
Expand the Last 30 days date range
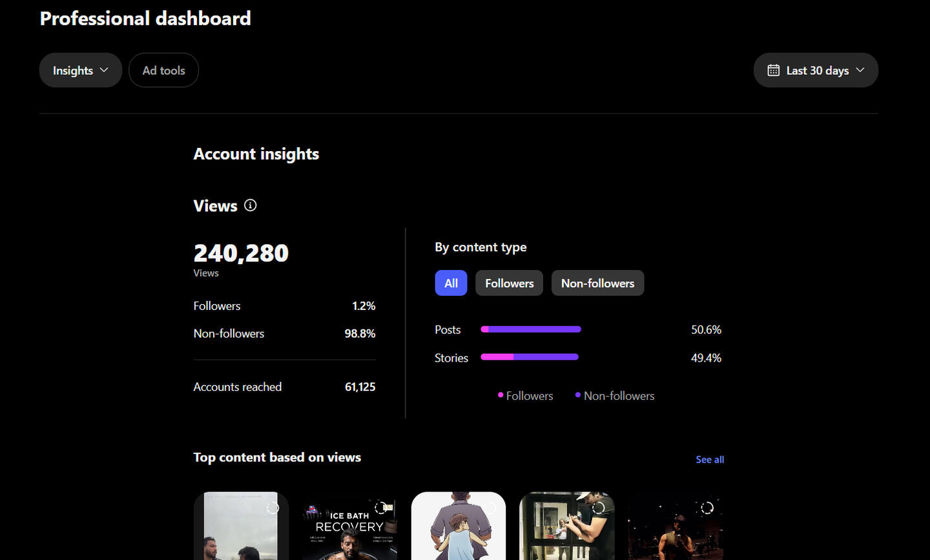(816, 70)
